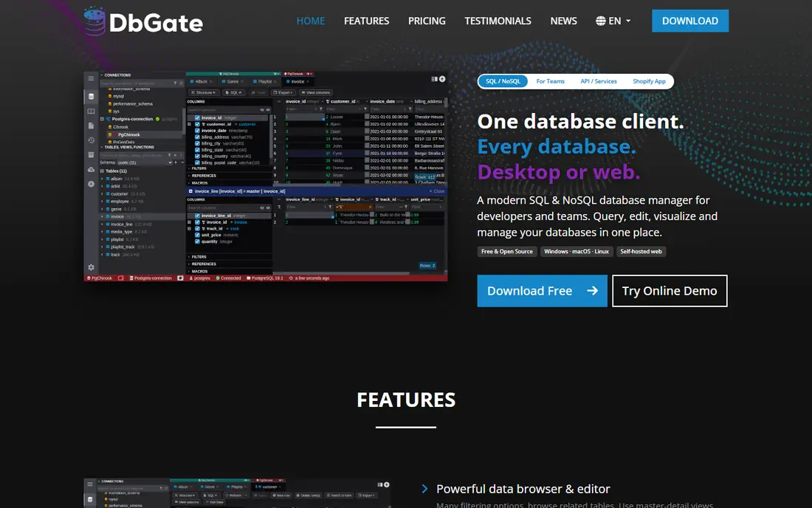Toggle the eye icon in upper column search
The height and width of the screenshot is (508, 812).
pos(268,110)
